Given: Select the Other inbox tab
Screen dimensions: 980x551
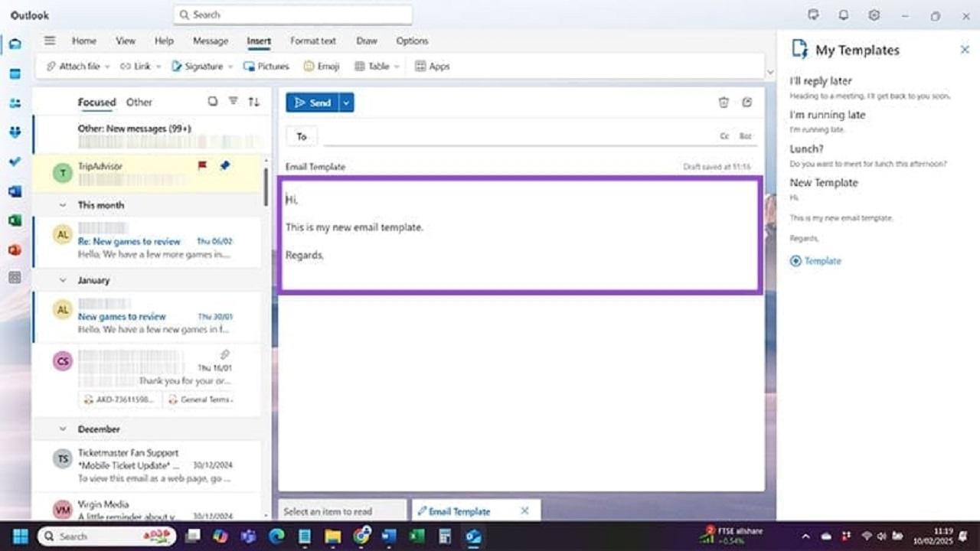Looking at the screenshot, I should pyautogui.click(x=139, y=102).
